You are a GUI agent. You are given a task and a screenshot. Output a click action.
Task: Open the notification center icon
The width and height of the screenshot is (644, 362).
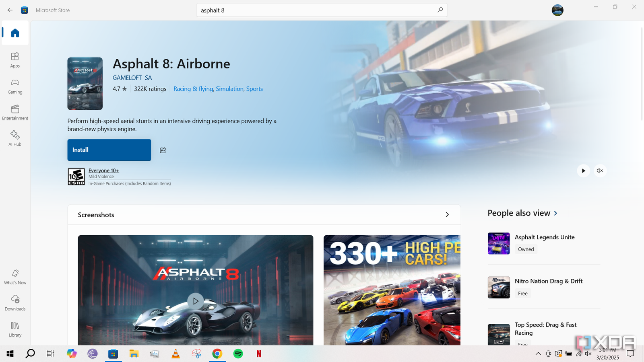pos(630,354)
